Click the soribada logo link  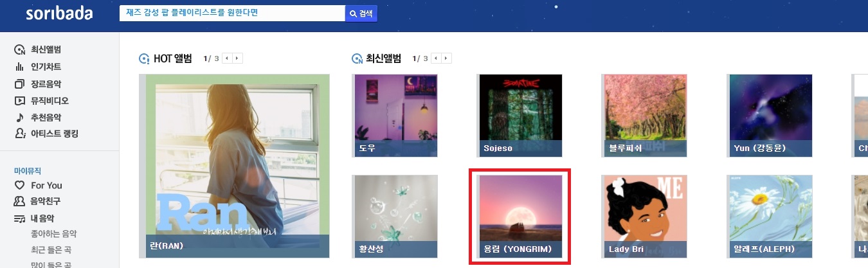point(59,13)
